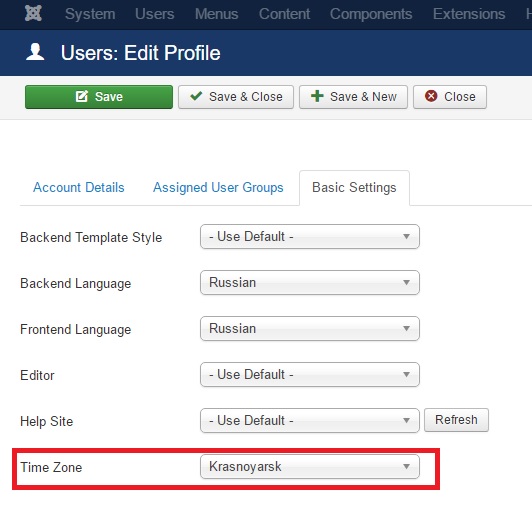The width and height of the screenshot is (532, 513).
Task: Switch to Assigned User Groups tab
Action: (218, 188)
